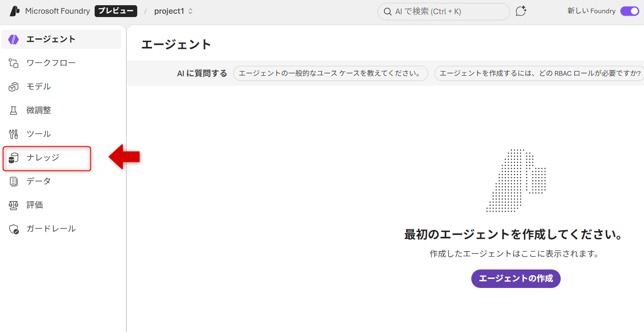Click the エージェント sidebar icon
Image resolution: width=644 pixels, height=332 pixels.
tap(14, 39)
